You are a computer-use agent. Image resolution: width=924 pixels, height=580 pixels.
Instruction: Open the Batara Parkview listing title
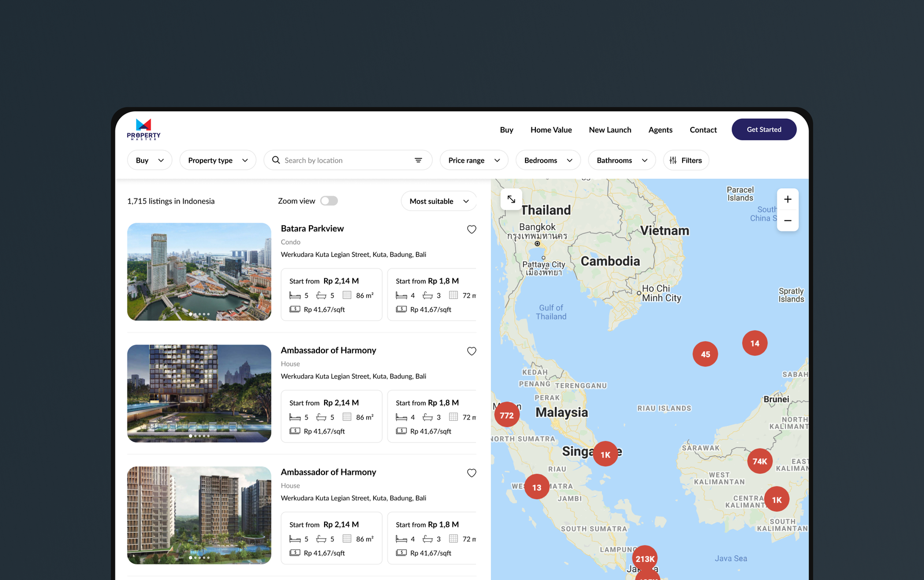click(312, 229)
